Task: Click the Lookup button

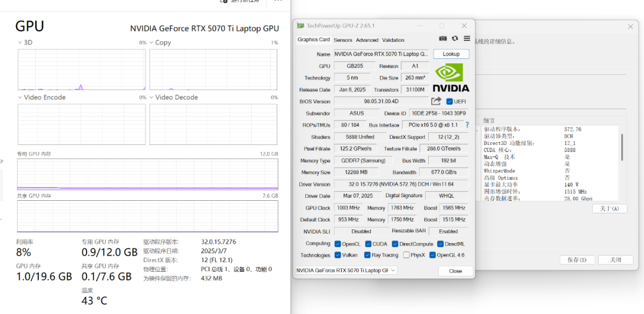Action: pos(451,54)
